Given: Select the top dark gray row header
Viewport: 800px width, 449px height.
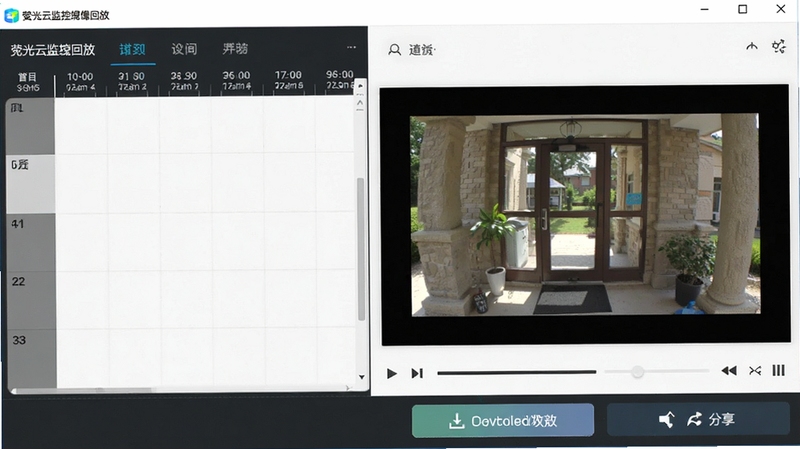Looking at the screenshot, I should click(31, 126).
